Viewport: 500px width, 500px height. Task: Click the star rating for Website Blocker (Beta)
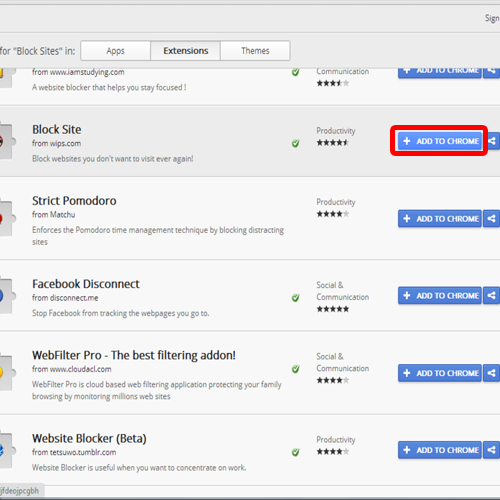pos(333,452)
